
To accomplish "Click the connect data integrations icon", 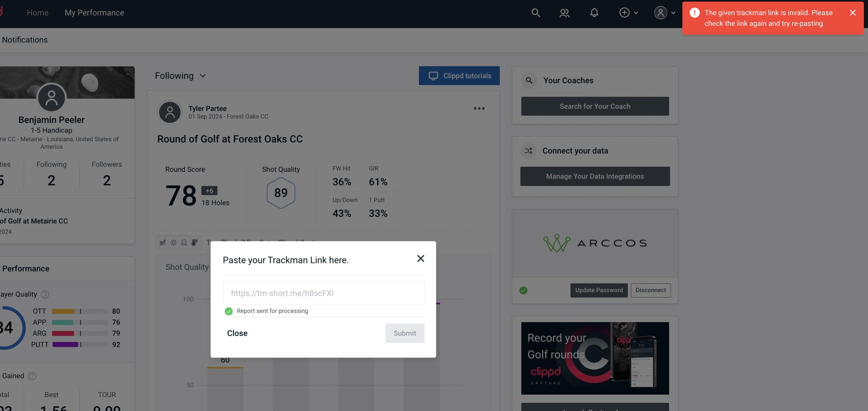I will pos(529,151).
